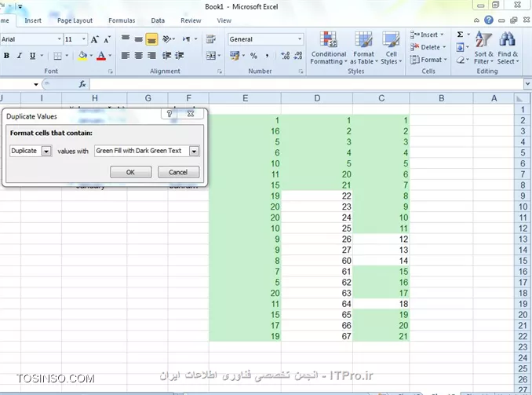Select the highlighted Bottom Align icon
532x395 pixels.
151,39
